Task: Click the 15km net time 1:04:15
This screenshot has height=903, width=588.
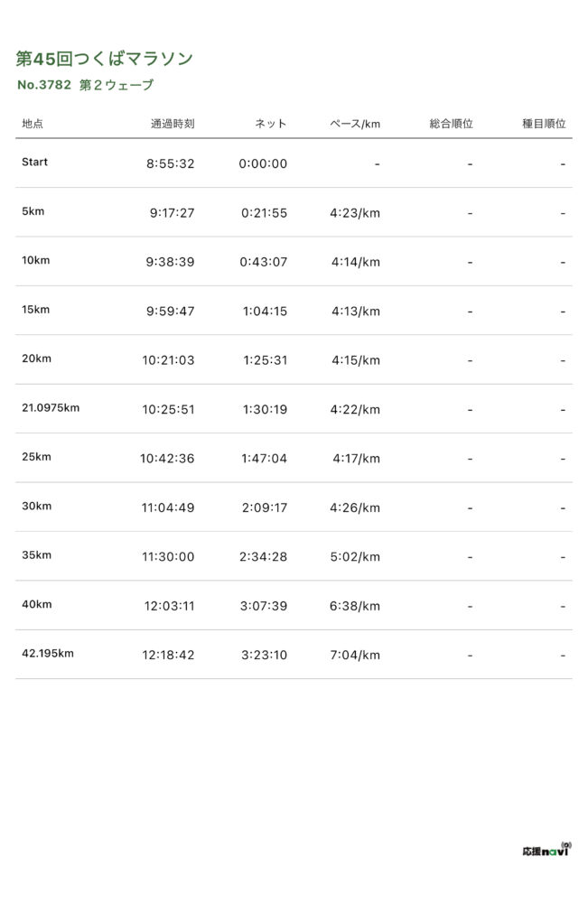Action: coord(265,312)
